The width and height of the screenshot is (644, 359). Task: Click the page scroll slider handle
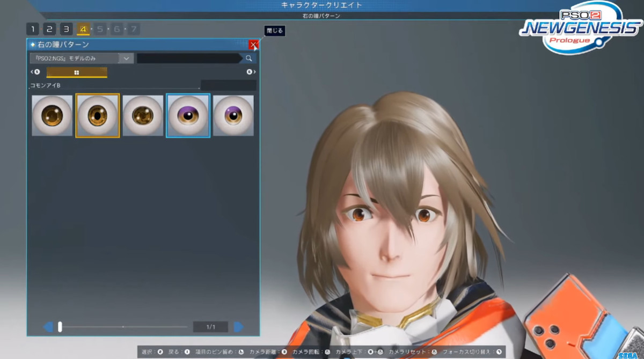(x=60, y=326)
